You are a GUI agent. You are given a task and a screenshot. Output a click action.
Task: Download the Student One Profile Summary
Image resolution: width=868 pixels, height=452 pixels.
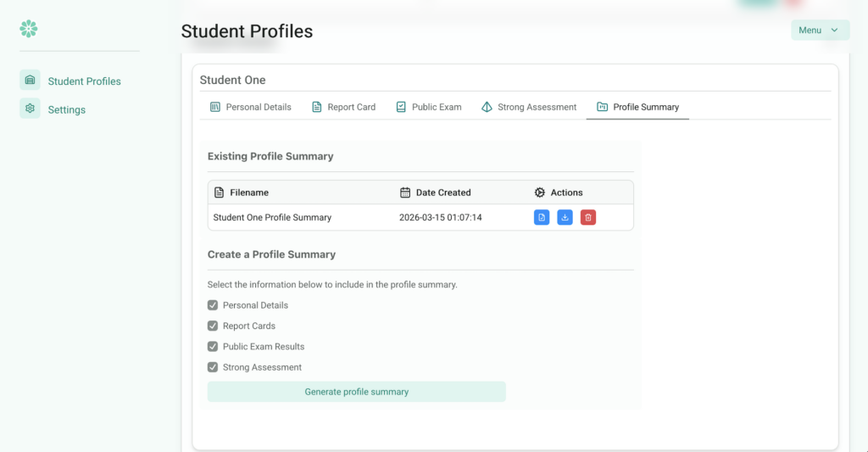(565, 218)
